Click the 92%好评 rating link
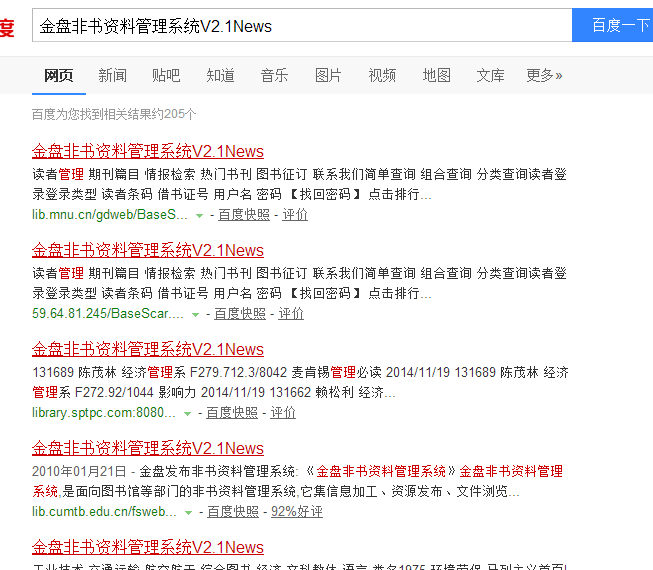This screenshot has height=570, width=653. [x=297, y=511]
